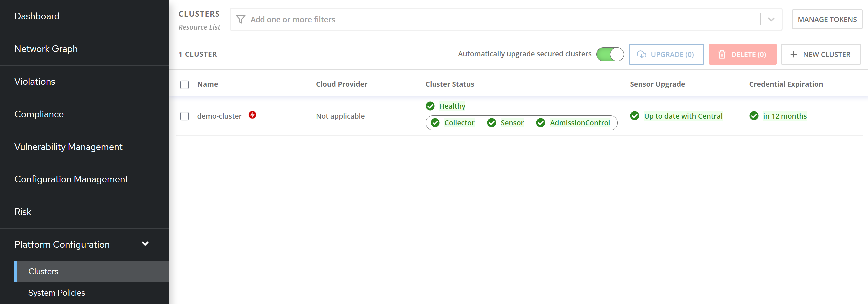The height and width of the screenshot is (304, 868).
Task: Click the Name column header
Action: (208, 84)
